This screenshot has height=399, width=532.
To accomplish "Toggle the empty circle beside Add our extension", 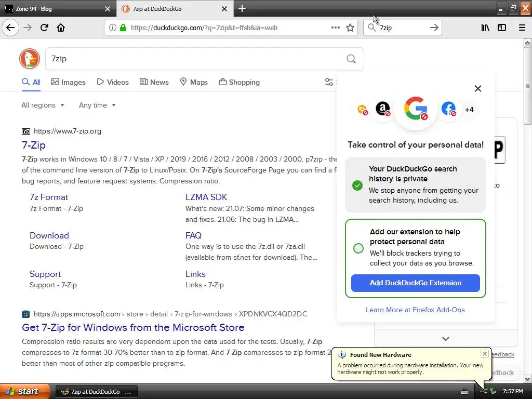I will pyautogui.click(x=358, y=248).
